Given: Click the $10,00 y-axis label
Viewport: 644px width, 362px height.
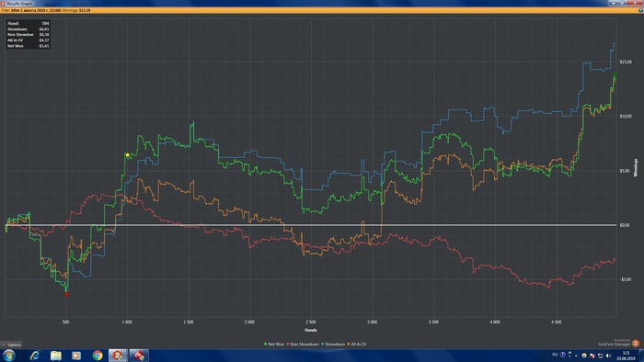Looking at the screenshot, I should click(626, 117).
